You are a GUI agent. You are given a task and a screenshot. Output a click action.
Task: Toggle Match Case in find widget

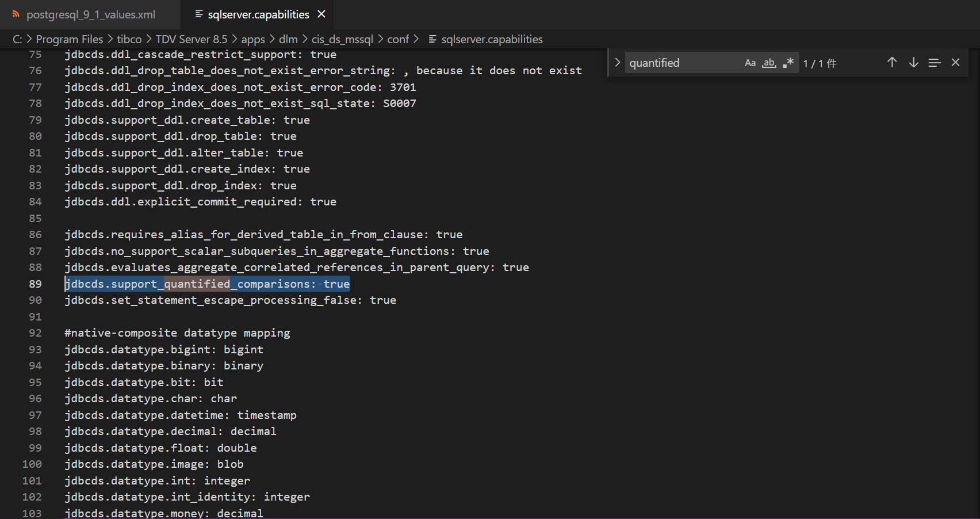point(750,63)
